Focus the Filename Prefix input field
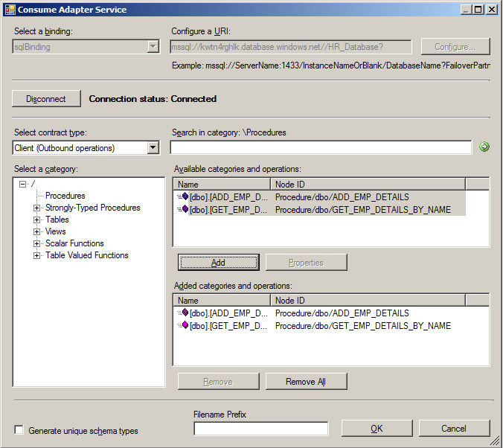 coord(261,429)
